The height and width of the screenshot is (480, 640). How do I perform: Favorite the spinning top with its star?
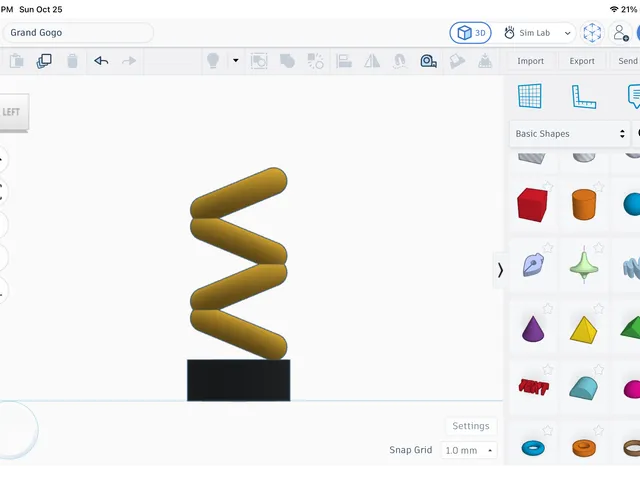[598, 248]
